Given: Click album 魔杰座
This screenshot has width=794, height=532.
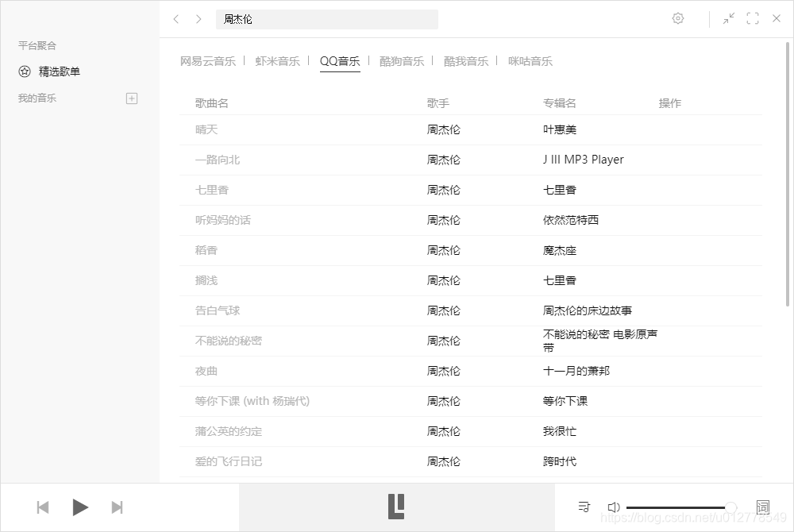Looking at the screenshot, I should 560,250.
